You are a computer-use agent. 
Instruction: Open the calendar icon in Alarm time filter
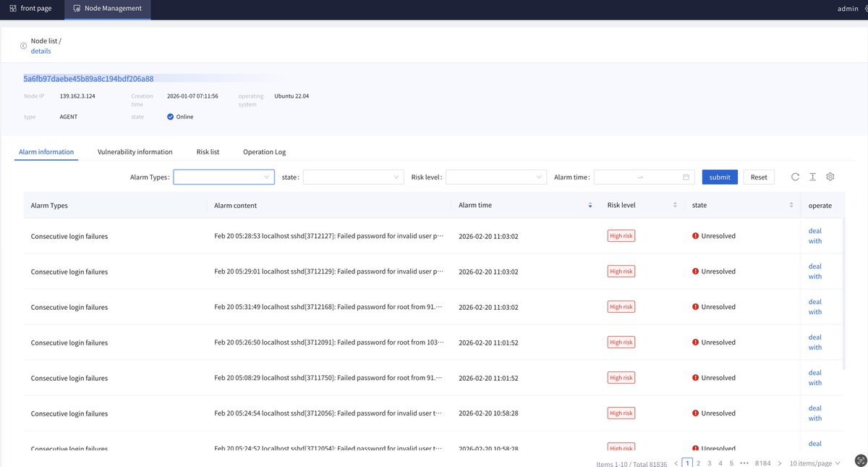point(684,176)
